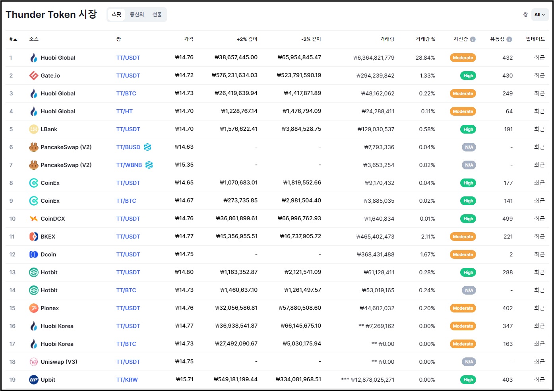554x392 pixels.
Task: Click the PancakeSwap (V2) name in row 6
Action: [66, 147]
